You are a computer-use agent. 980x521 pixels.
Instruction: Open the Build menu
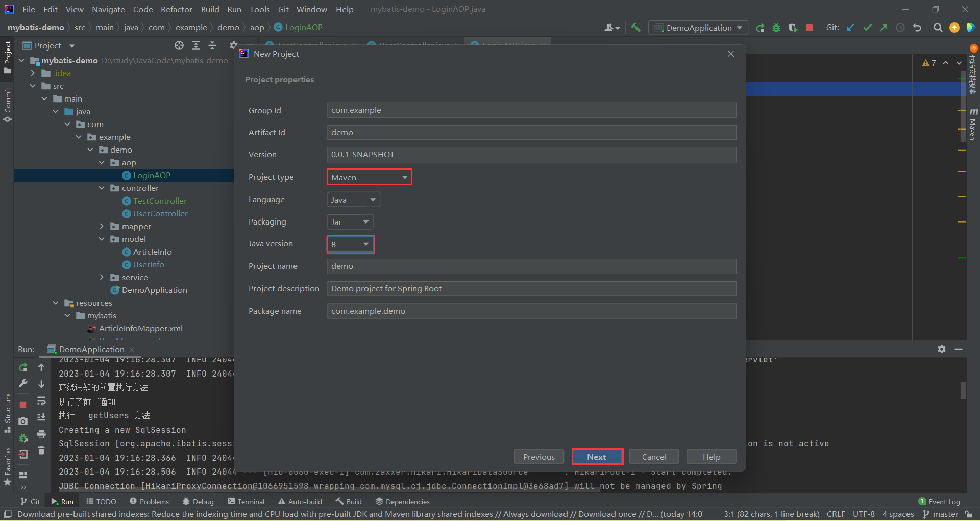(x=210, y=9)
